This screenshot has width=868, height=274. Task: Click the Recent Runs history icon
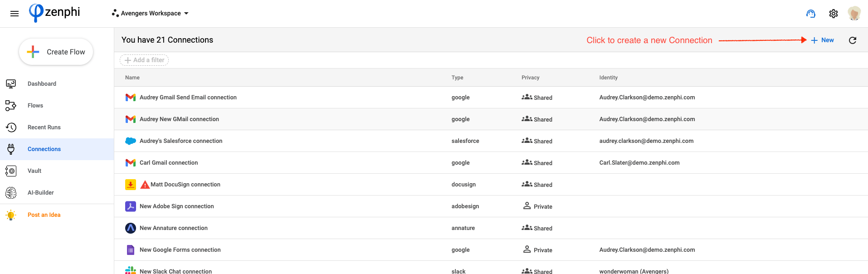pos(11,127)
